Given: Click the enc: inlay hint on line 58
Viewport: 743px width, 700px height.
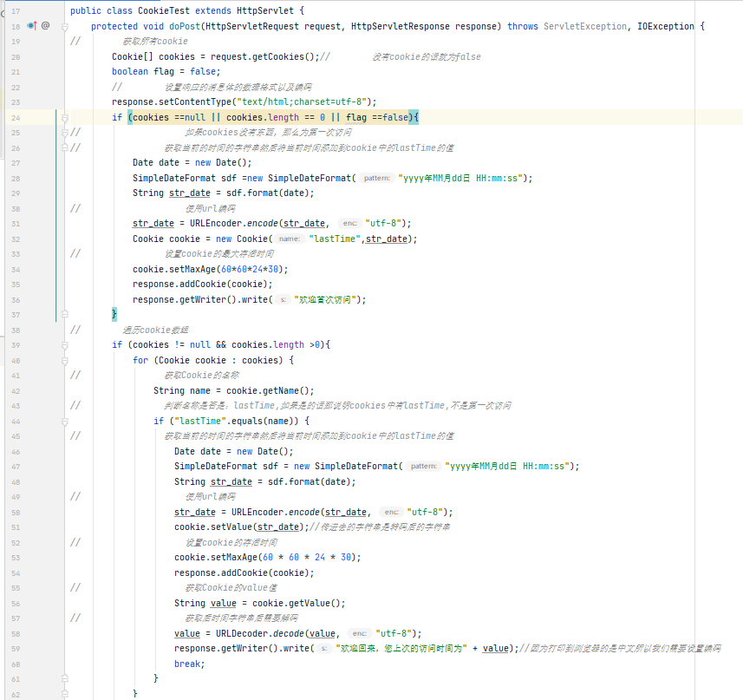Looking at the screenshot, I should pyautogui.click(x=360, y=634).
